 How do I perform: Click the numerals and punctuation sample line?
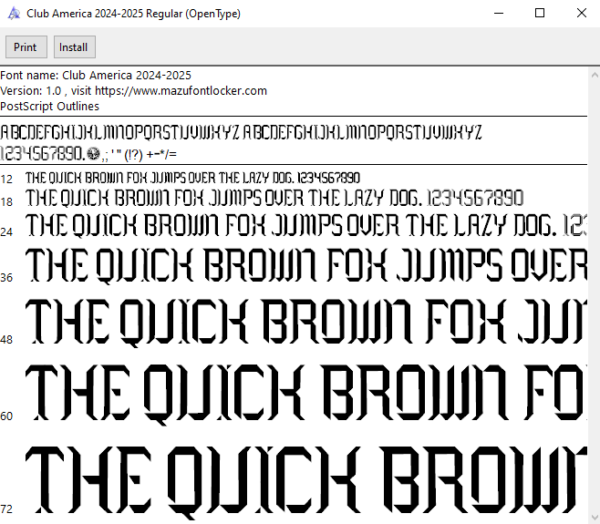coord(88,154)
